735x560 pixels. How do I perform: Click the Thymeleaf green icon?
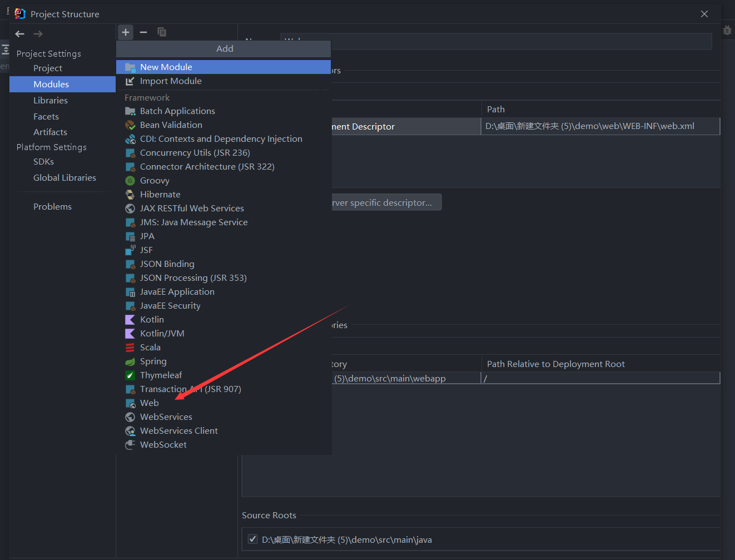pos(130,375)
